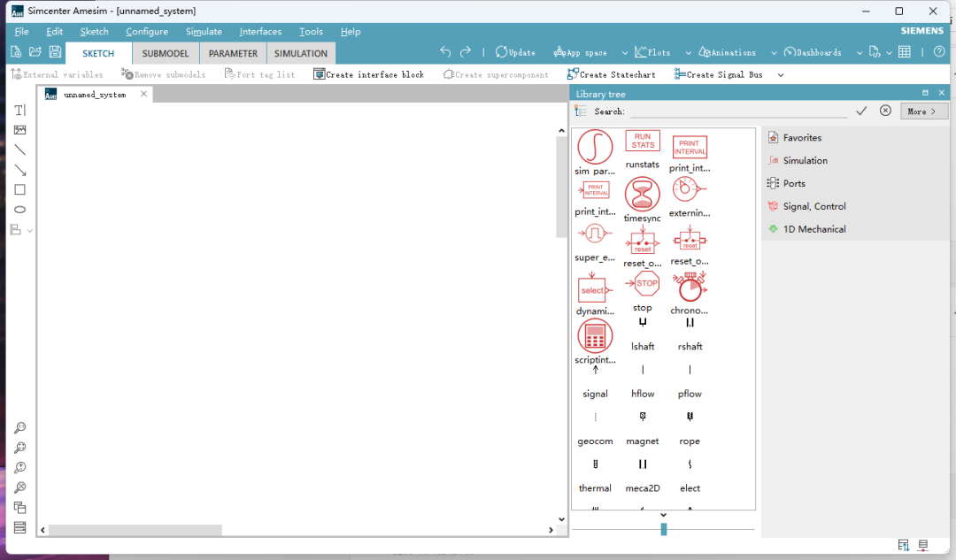Open the Plots dropdown arrow
956x560 pixels.
coord(689,53)
